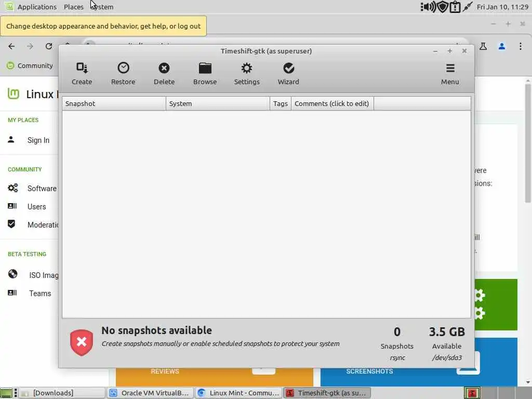
Task: Open the browser profile avatar icon
Action: pos(502,46)
